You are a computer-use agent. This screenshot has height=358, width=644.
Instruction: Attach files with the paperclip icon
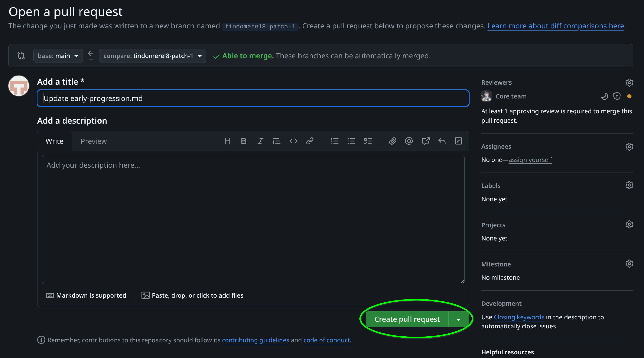pos(392,141)
